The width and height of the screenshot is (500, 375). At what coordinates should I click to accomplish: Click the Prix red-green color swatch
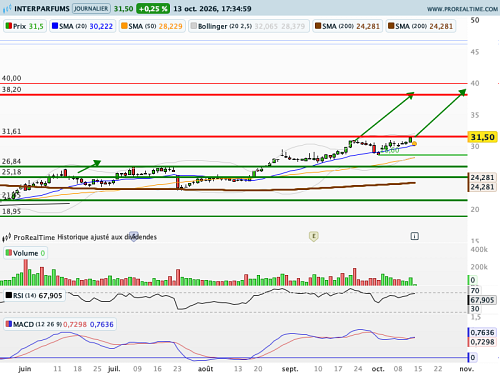point(9,26)
